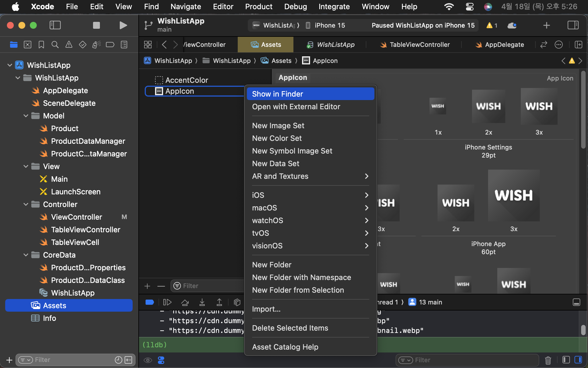Toggle Quick Look eye icon
The height and width of the screenshot is (368, 588).
coord(148,360)
